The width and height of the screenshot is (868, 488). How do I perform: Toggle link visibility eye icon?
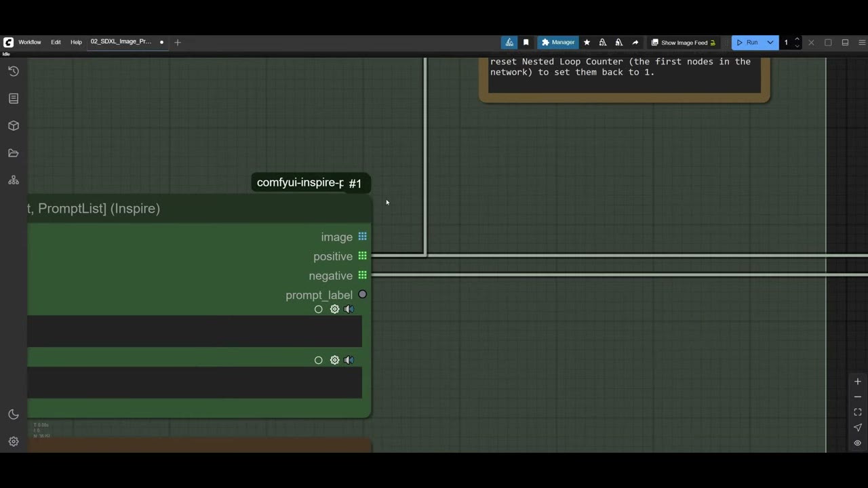(x=858, y=443)
